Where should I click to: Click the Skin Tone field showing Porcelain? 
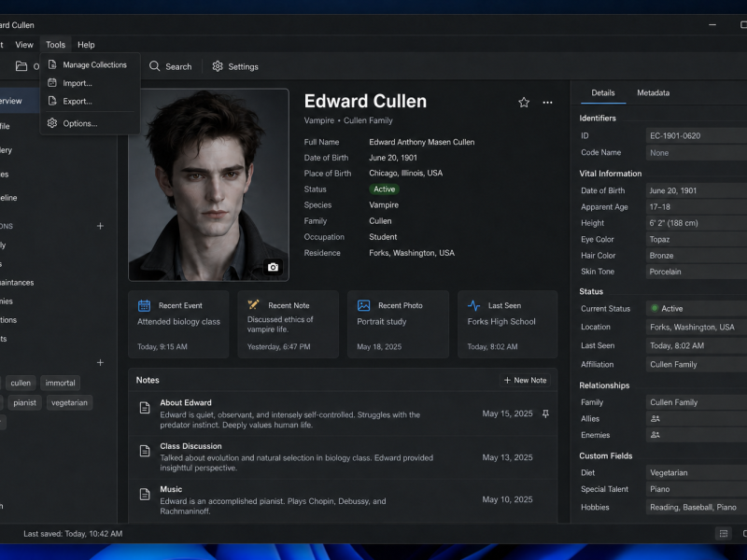[696, 272]
